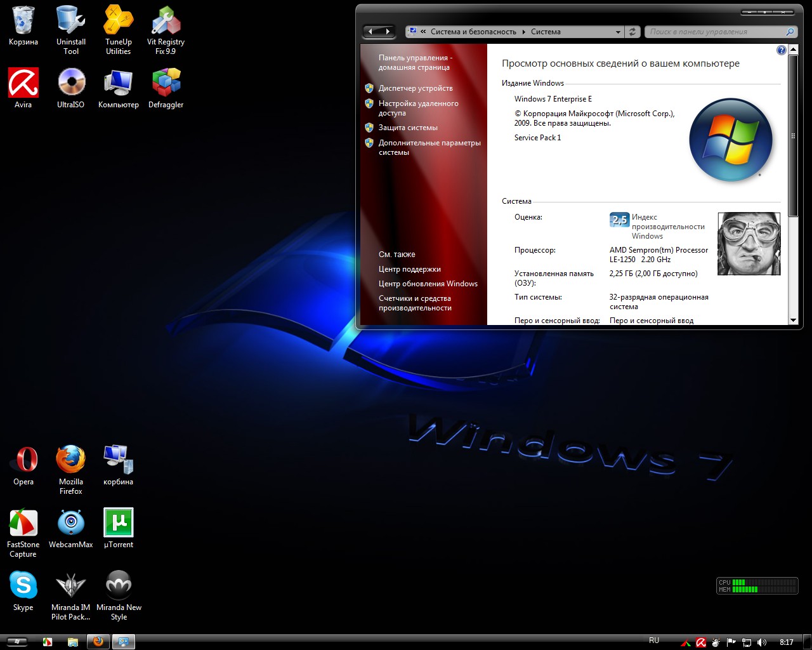Image resolution: width=812 pixels, height=650 pixels.
Task: Select the корбина network desktop icon
Action: (x=119, y=465)
